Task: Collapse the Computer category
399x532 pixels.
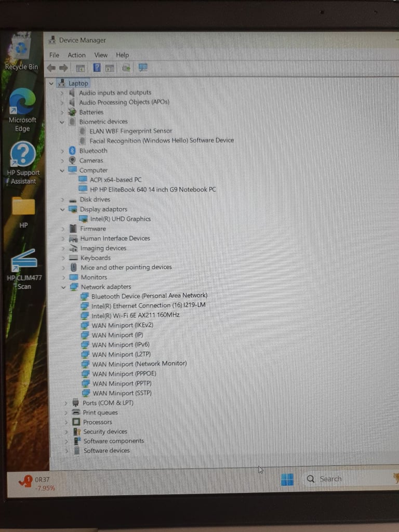Action: 62,170
